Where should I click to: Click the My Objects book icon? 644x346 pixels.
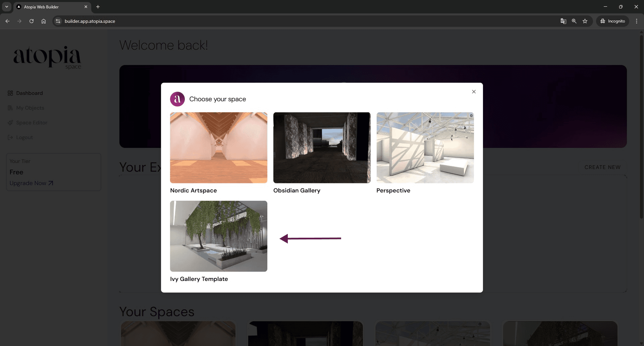click(10, 108)
